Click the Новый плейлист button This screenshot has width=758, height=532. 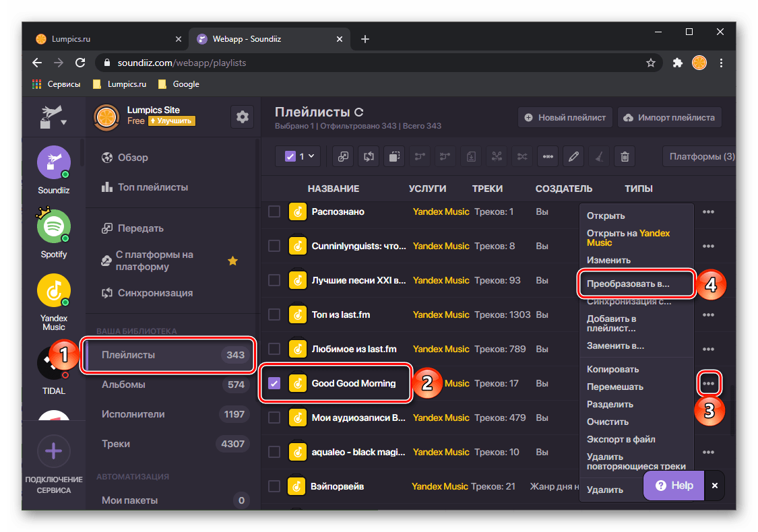coord(565,117)
